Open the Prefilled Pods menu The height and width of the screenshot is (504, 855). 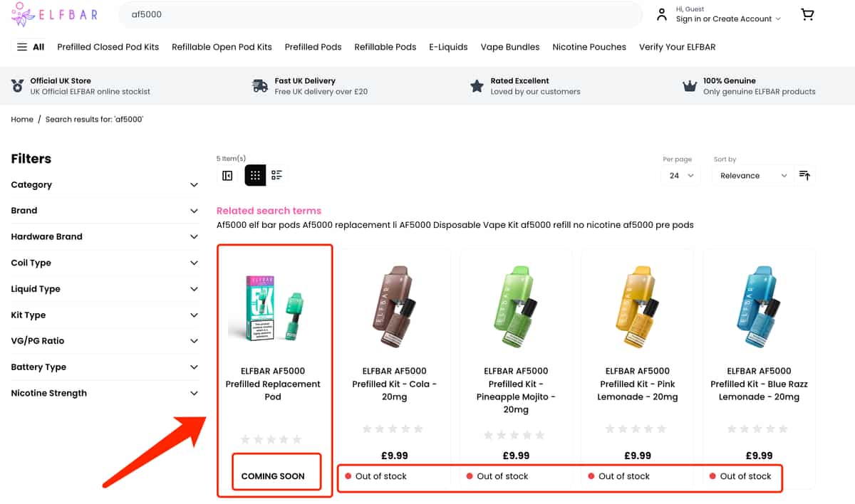pos(313,47)
